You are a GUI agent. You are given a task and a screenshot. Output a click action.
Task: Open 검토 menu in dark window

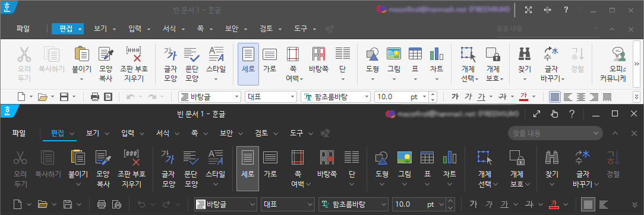(266, 133)
